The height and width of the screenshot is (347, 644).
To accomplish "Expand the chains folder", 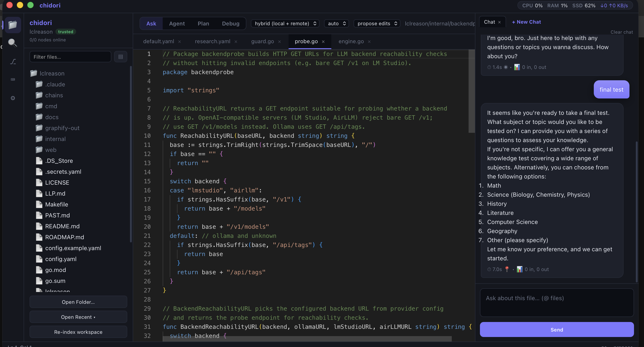I will (x=54, y=95).
